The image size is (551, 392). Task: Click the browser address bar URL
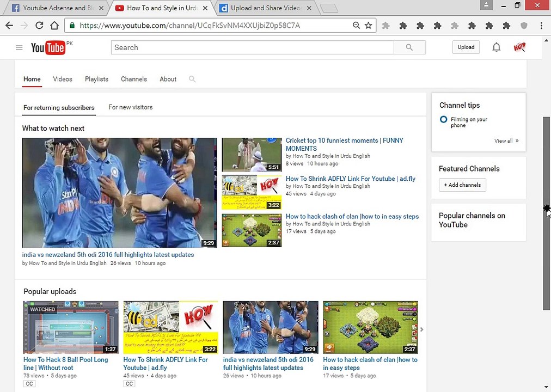click(190, 25)
